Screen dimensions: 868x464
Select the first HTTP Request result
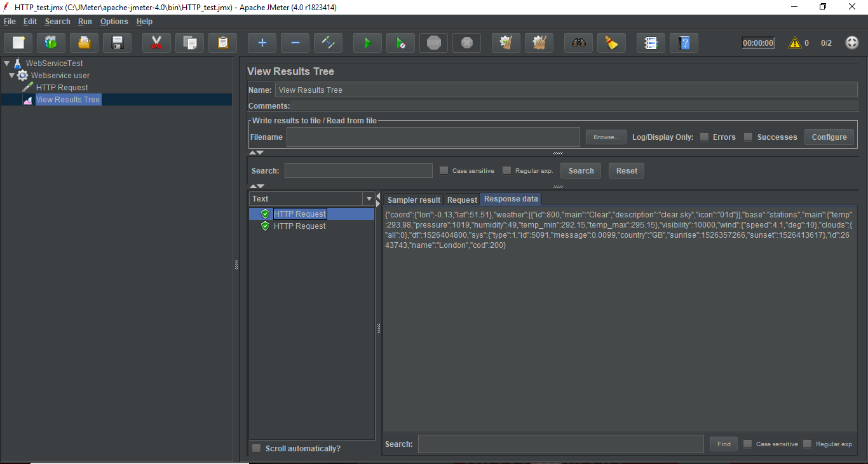click(x=300, y=214)
